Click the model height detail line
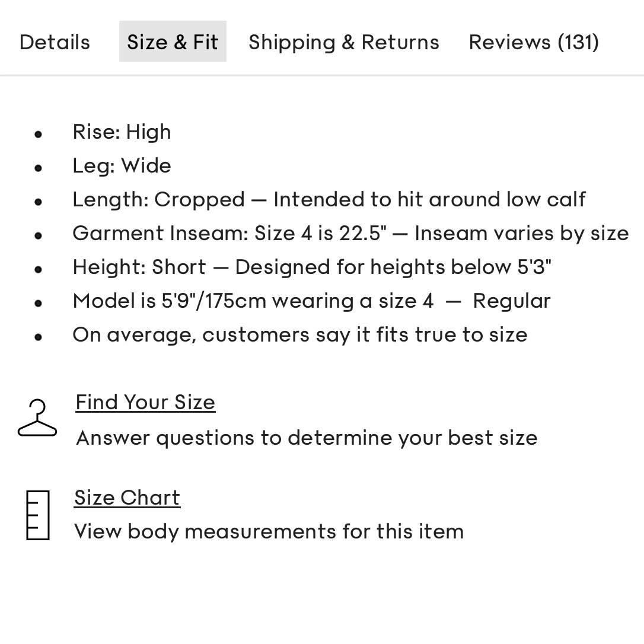Screen dimensions: 644x644 tap(311, 301)
